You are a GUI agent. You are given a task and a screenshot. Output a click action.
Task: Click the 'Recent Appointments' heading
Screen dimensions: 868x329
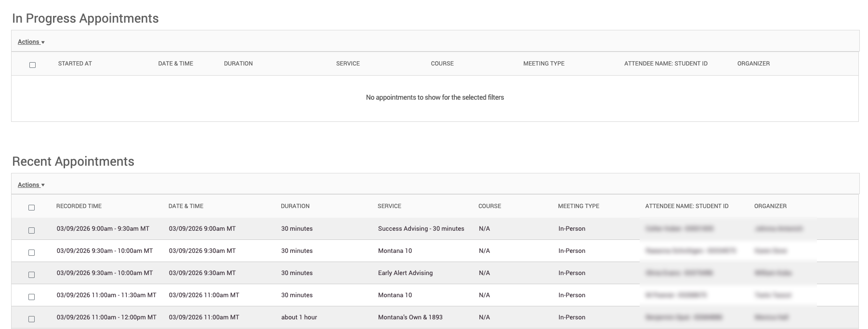coord(73,161)
